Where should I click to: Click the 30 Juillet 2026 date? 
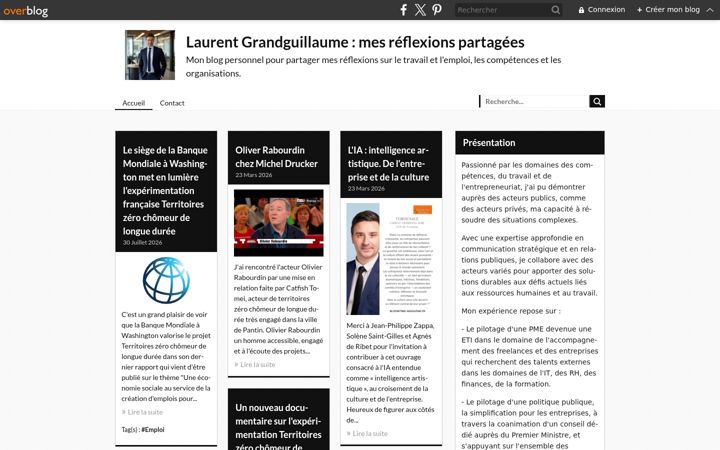pos(142,242)
